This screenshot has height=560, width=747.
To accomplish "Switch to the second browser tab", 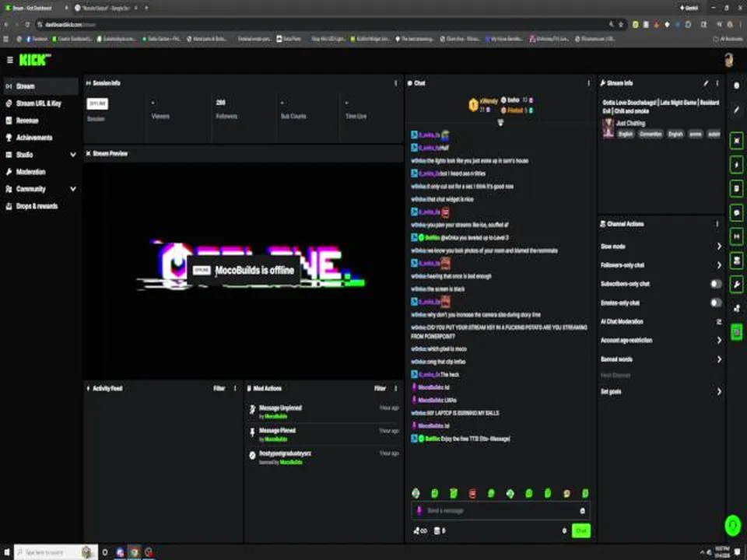I will coord(107,8).
